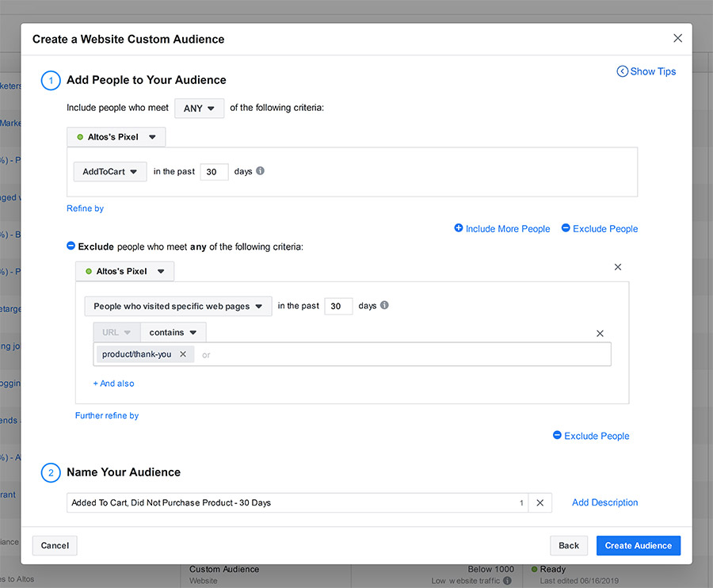This screenshot has height=588, width=713.
Task: Remove the exclude section with X icon
Action: [618, 268]
